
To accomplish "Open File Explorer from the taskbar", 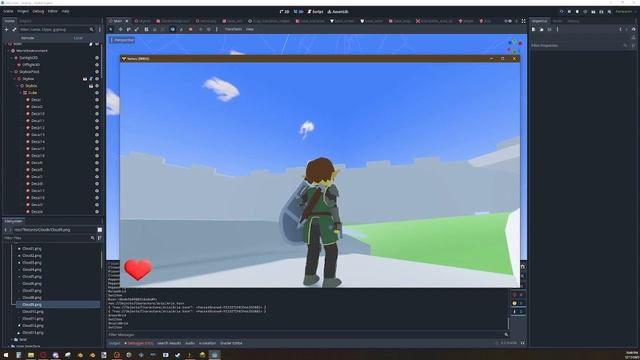I will [31, 355].
